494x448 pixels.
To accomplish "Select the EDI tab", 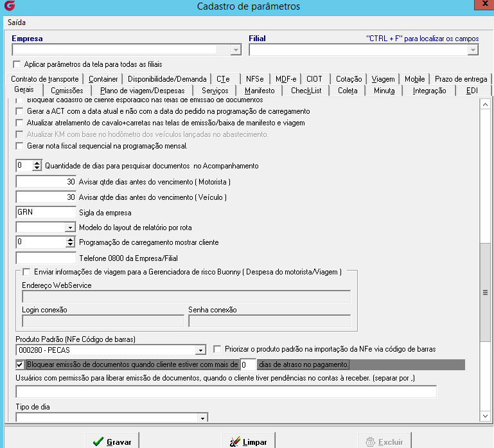I will click(472, 91).
